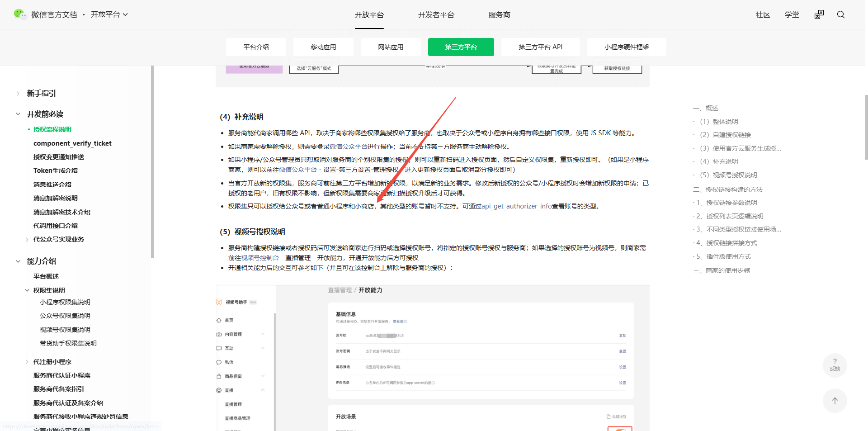Expand the 新手指引 section
The image size is (868, 431).
(18, 93)
